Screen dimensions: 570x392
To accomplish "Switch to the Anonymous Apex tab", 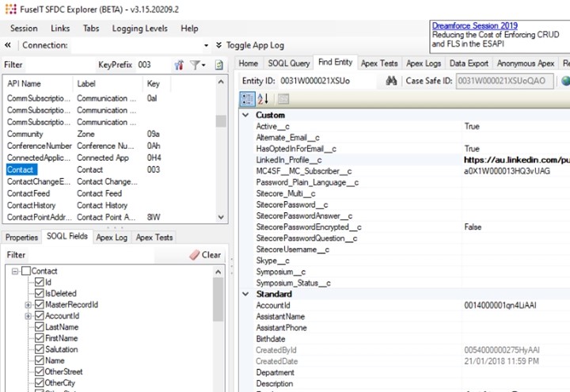I will coord(526,63).
